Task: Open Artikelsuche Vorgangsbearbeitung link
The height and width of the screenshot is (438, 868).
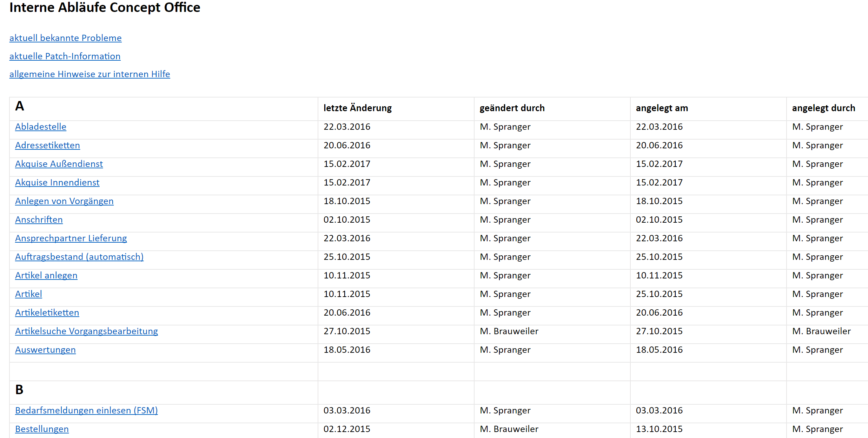Action: [86, 331]
